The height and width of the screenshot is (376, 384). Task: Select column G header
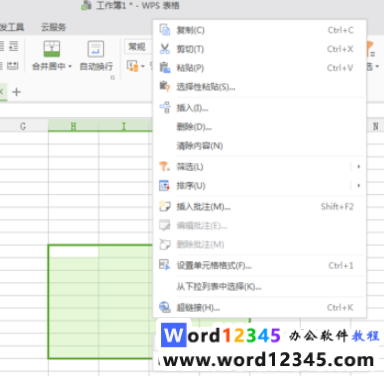pos(23,126)
